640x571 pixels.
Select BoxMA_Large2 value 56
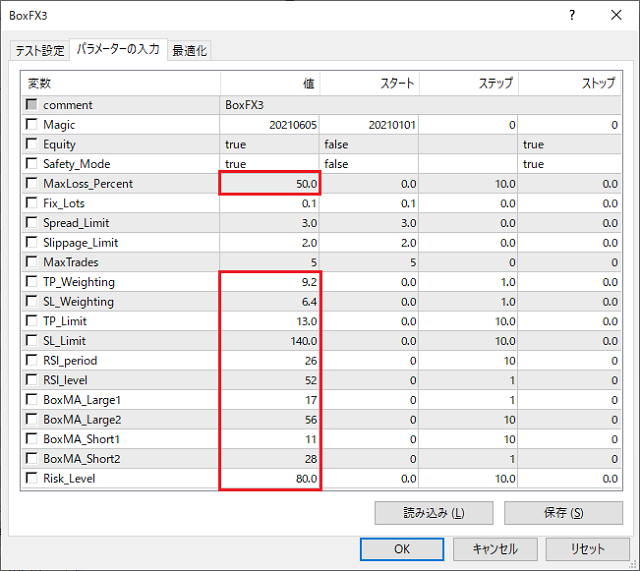tap(269, 419)
